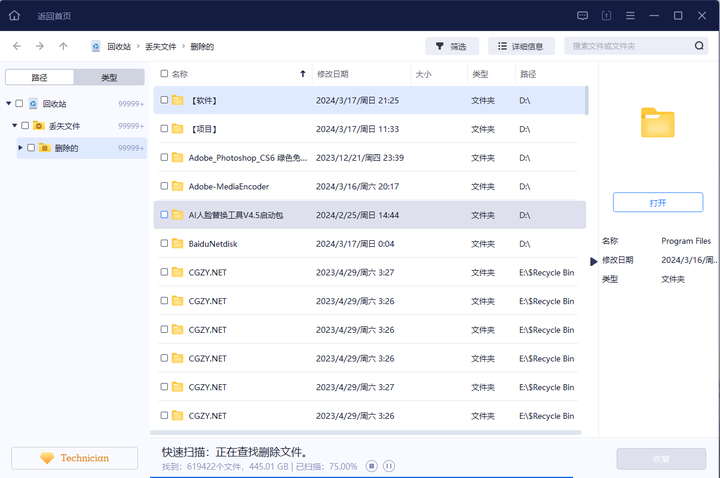Screen dimensions: 720x478
Task: Click the 回收站 tree icon in sidebar
Action: pyautogui.click(x=33, y=104)
